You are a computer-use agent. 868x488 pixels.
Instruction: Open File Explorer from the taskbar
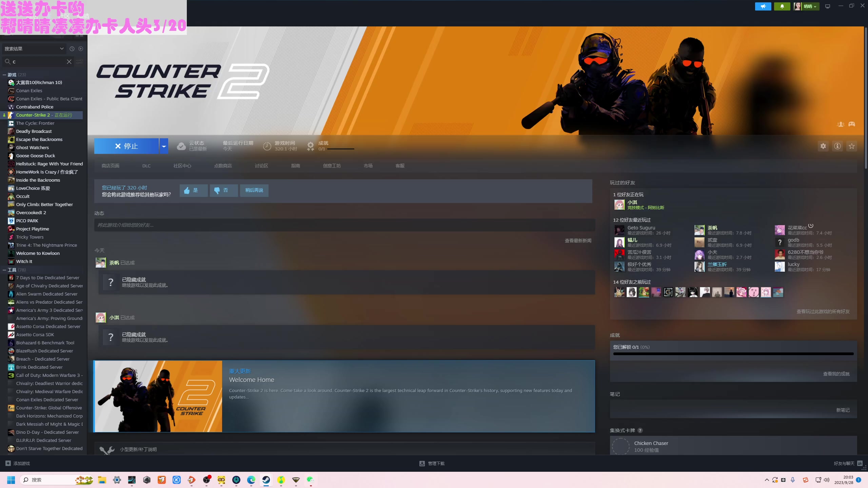[102, 480]
